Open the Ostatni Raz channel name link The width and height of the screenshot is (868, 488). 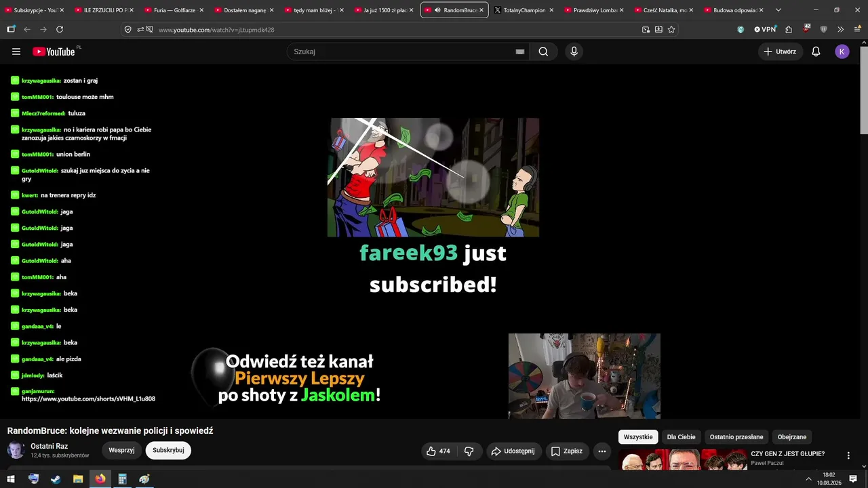49,446
